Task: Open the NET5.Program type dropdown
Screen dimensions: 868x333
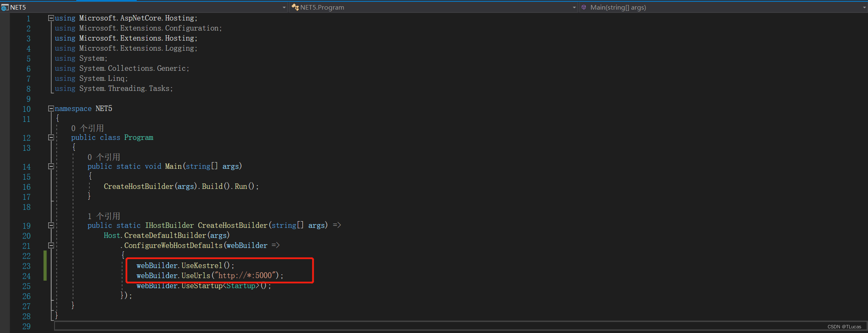Action: [x=574, y=8]
